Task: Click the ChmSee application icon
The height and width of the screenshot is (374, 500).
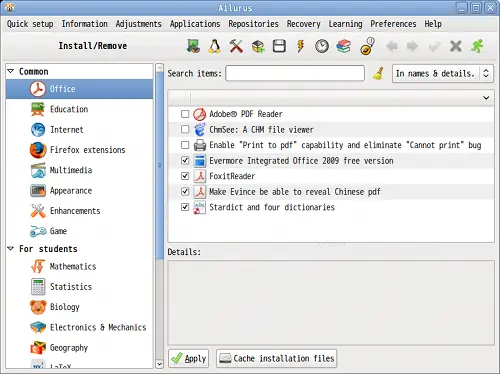Action: click(x=200, y=130)
